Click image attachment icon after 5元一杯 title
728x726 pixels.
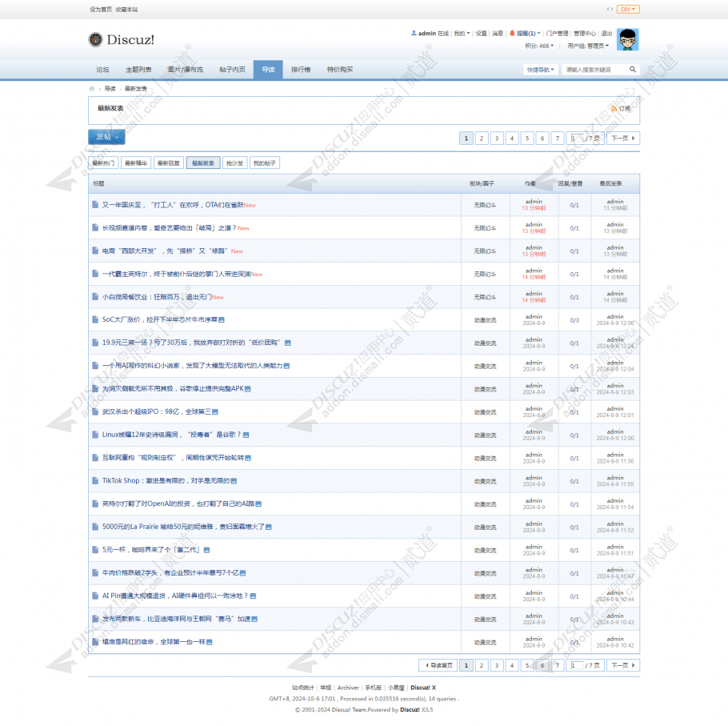206,550
